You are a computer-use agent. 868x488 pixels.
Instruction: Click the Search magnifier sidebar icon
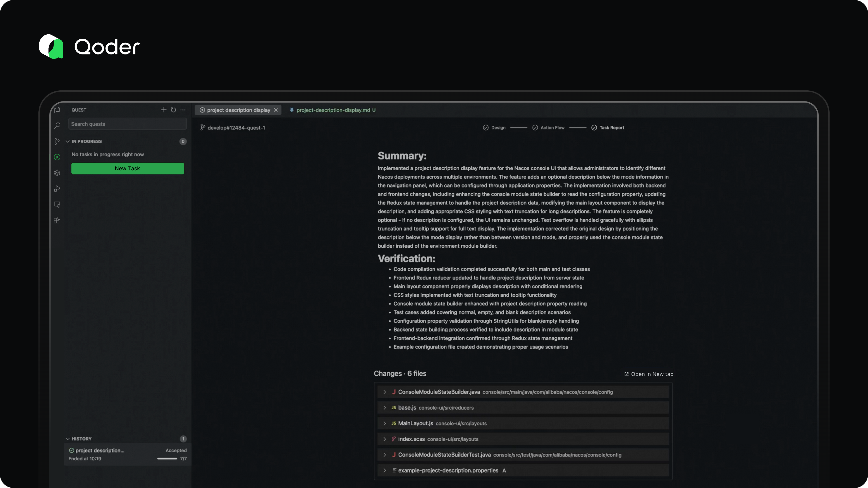coord(57,126)
